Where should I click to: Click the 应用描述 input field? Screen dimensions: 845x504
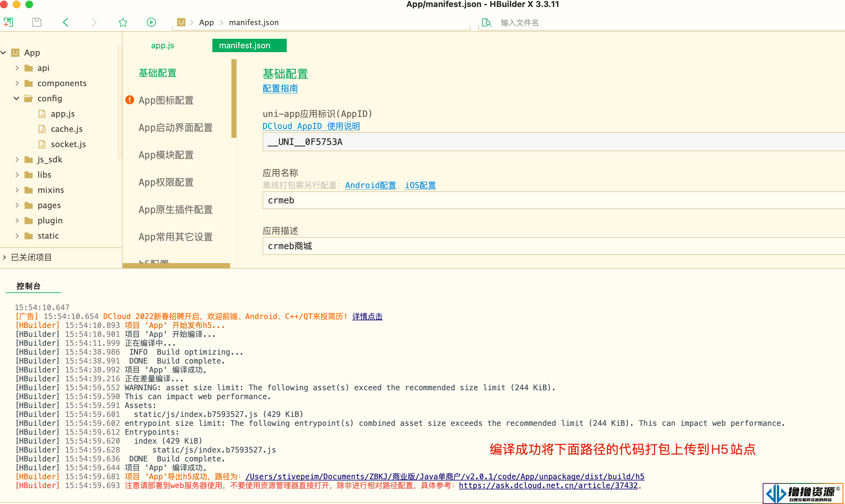[554, 246]
